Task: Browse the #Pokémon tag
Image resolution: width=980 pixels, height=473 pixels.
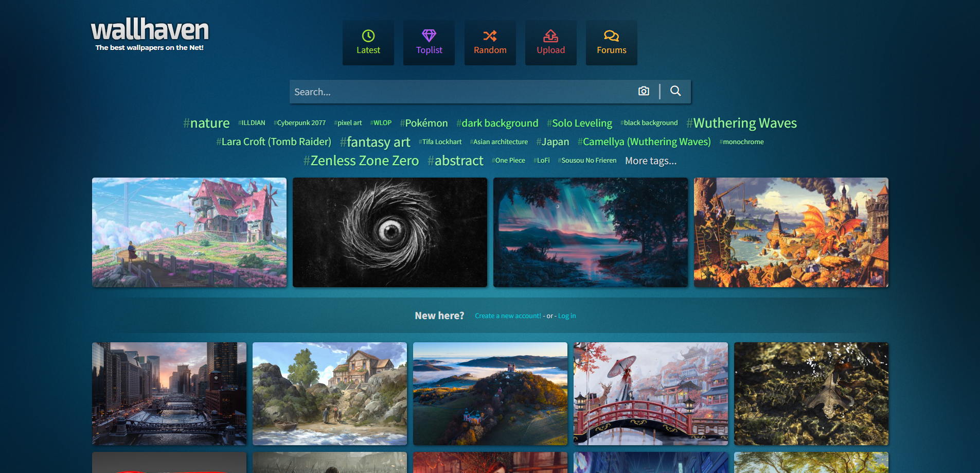Action: click(424, 123)
